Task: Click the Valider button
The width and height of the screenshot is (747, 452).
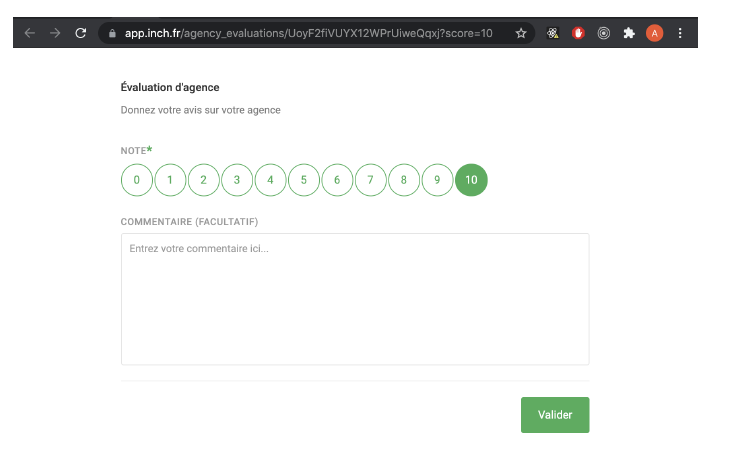Action: [x=555, y=415]
